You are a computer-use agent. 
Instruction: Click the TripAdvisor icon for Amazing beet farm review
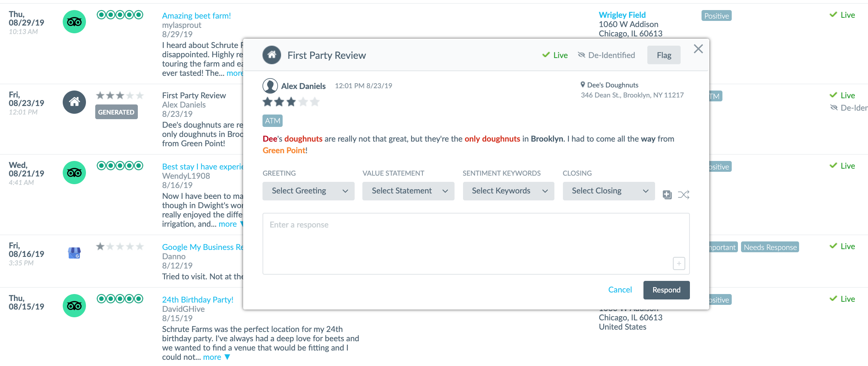[x=74, y=22]
